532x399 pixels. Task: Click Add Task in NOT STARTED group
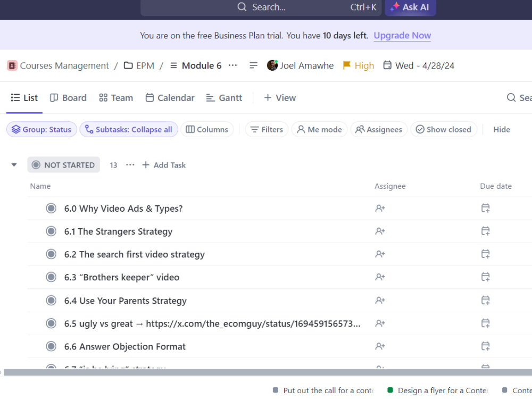click(164, 165)
